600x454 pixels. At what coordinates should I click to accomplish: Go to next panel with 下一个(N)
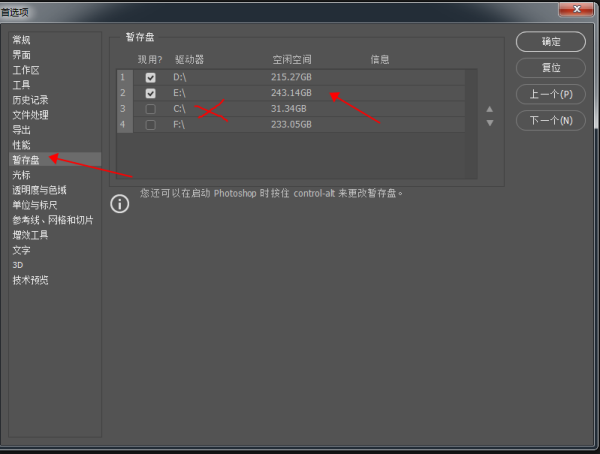(x=551, y=121)
